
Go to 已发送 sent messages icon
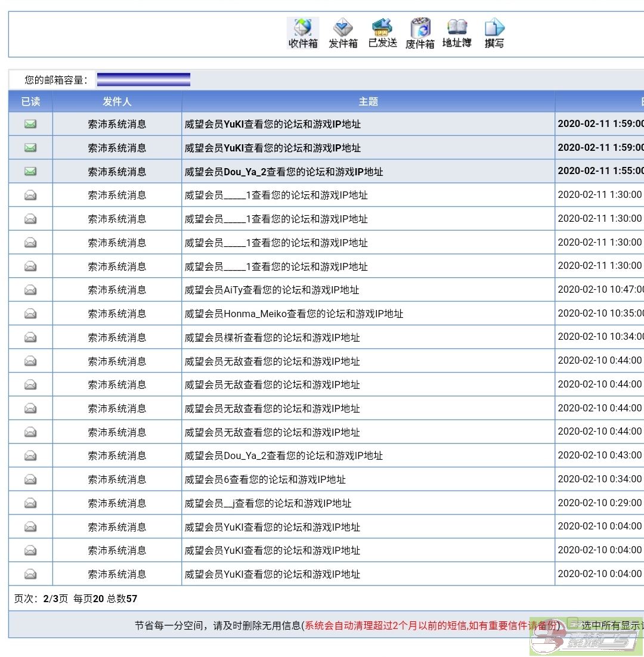(x=382, y=33)
